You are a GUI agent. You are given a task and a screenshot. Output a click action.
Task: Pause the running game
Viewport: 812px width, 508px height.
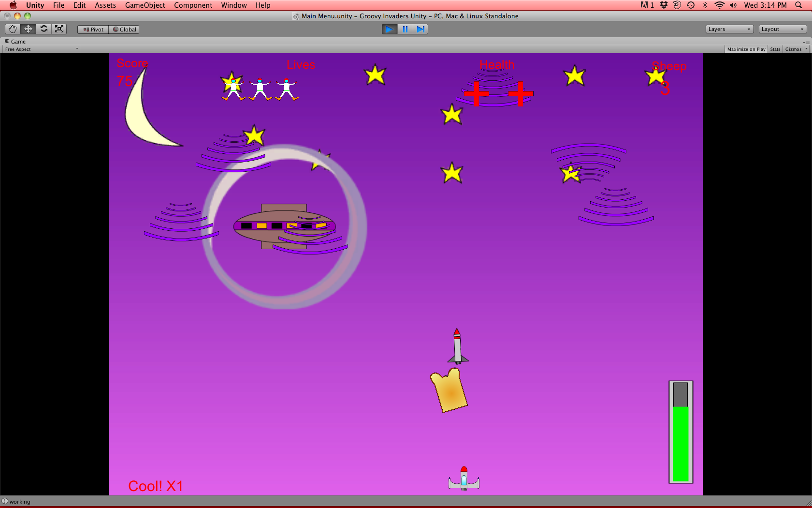[405, 29]
